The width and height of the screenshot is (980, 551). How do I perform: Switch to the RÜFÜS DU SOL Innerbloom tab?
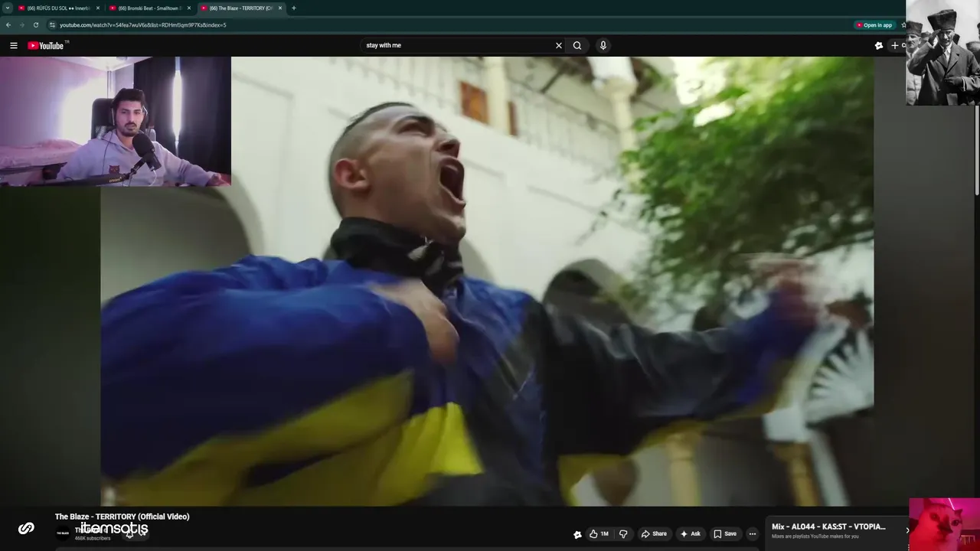click(58, 8)
